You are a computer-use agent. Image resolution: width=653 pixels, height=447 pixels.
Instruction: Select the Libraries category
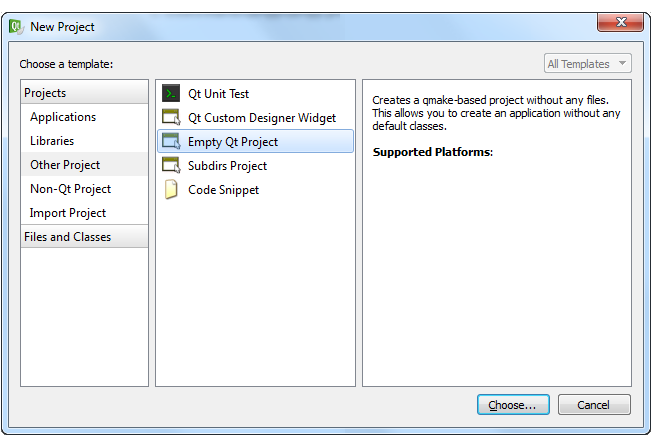point(52,141)
